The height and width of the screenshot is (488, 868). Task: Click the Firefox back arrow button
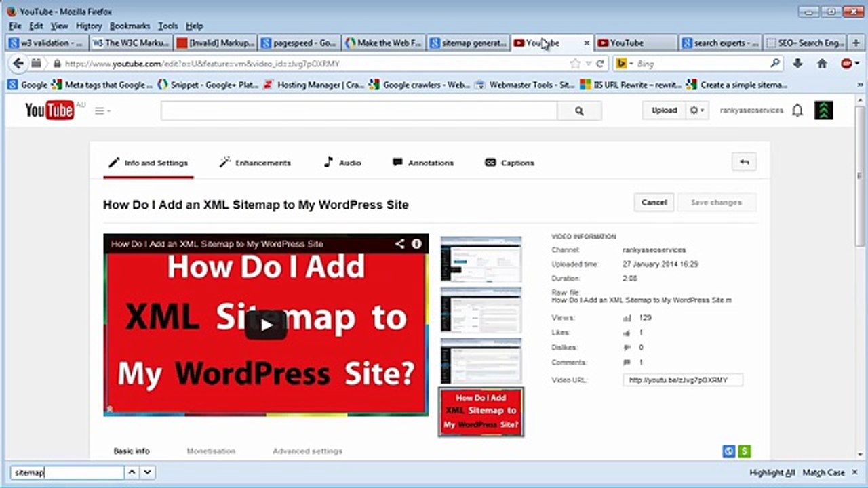(18, 63)
